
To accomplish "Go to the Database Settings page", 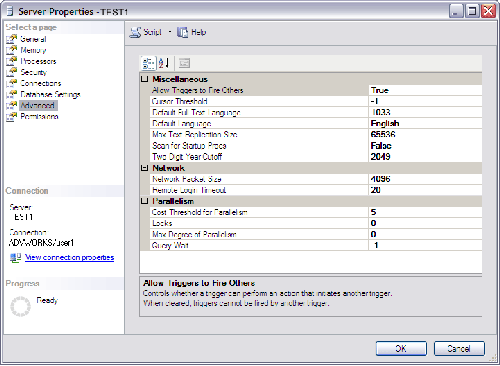I will (50, 94).
